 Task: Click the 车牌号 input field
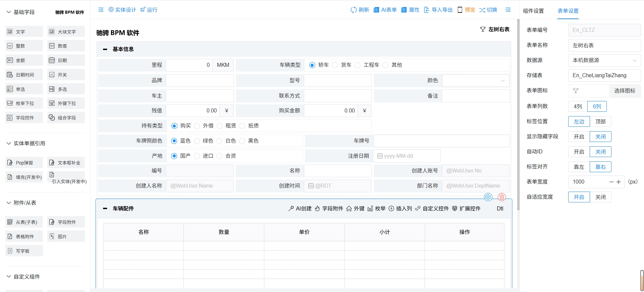[441, 141]
